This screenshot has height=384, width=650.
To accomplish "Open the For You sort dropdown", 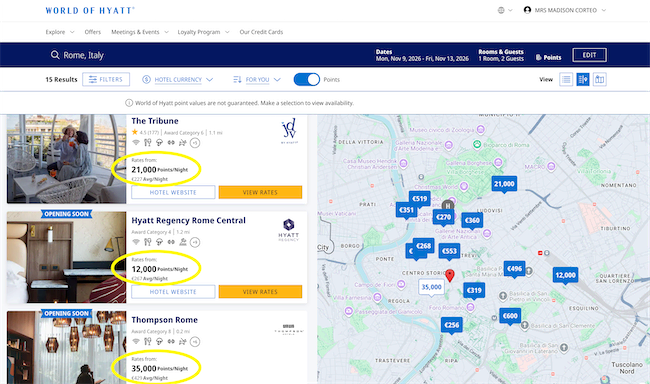I will (x=257, y=80).
